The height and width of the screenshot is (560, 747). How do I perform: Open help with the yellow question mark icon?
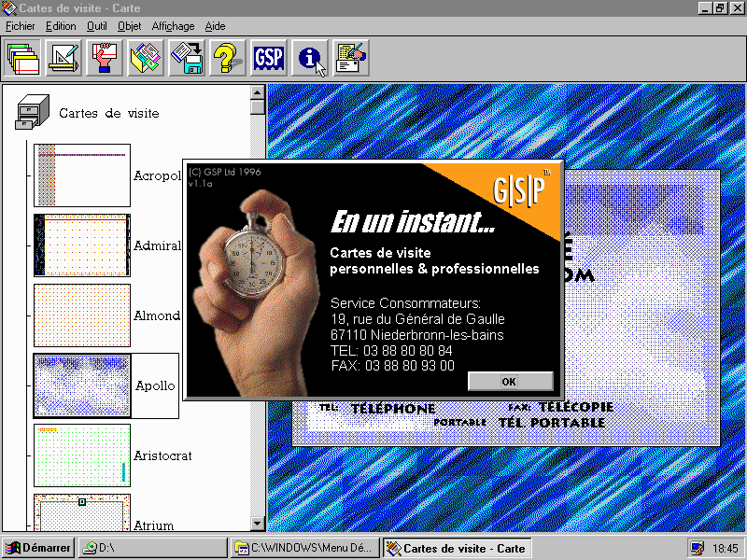click(228, 58)
